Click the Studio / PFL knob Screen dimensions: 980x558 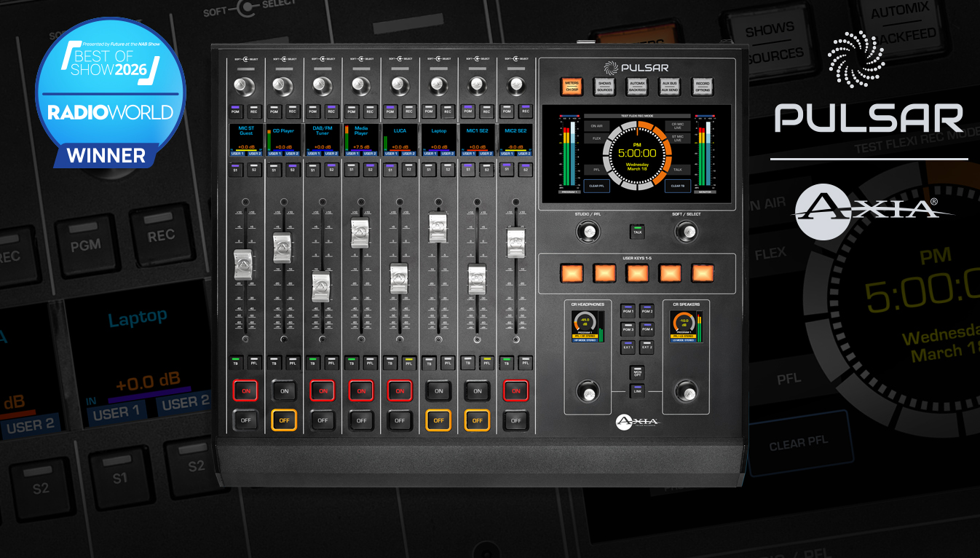(x=585, y=232)
